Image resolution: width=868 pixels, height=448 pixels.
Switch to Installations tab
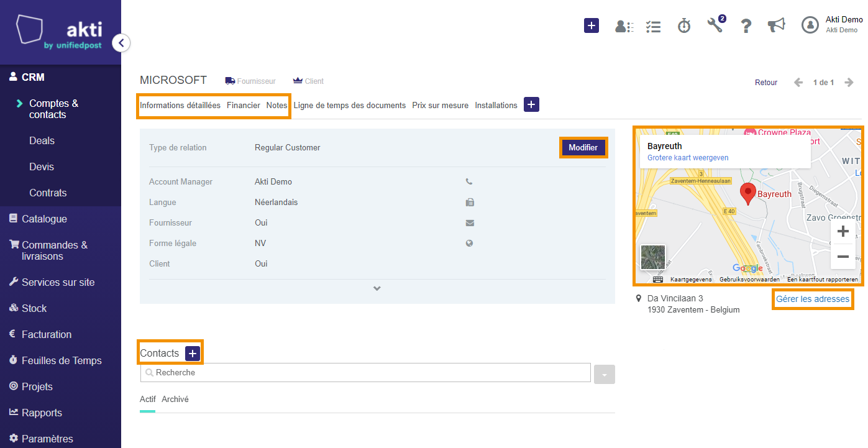[496, 105]
